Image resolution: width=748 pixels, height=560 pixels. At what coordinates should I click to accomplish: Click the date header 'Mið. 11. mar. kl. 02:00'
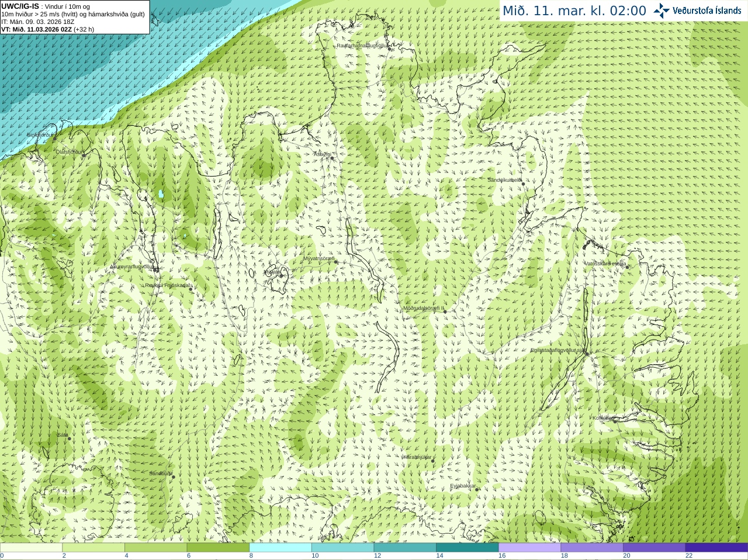tap(574, 11)
